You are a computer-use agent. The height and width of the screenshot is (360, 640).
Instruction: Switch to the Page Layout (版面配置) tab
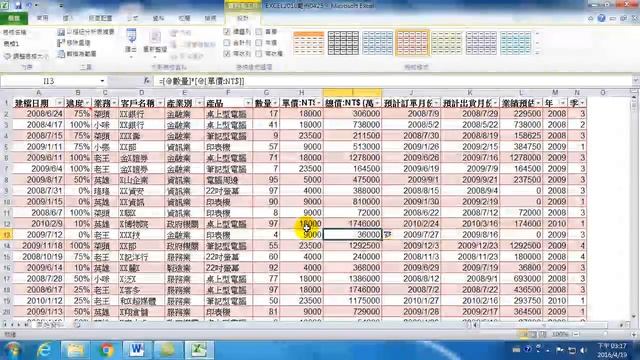[100, 18]
